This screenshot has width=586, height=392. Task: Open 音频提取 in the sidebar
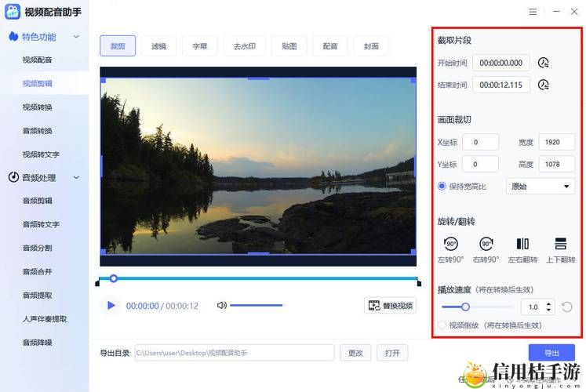[x=38, y=295]
